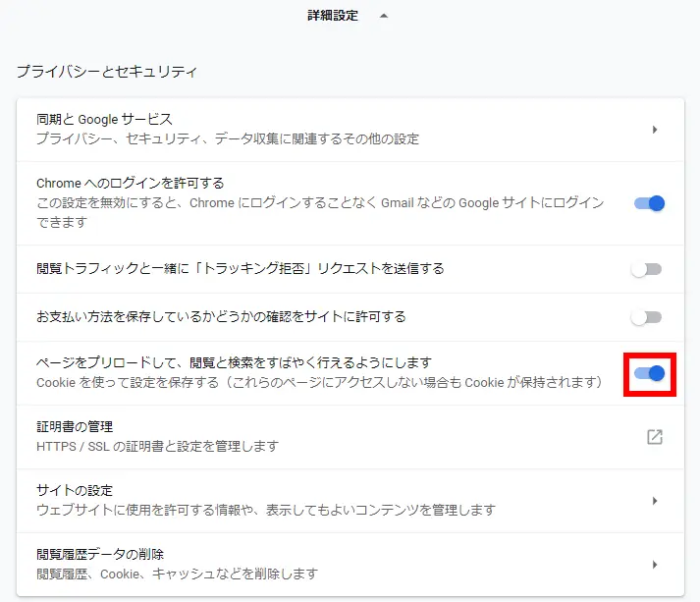Screen dimensions: 700x602
Task: Click the HTTPS / SSL の証明書 description text
Action: point(158,446)
